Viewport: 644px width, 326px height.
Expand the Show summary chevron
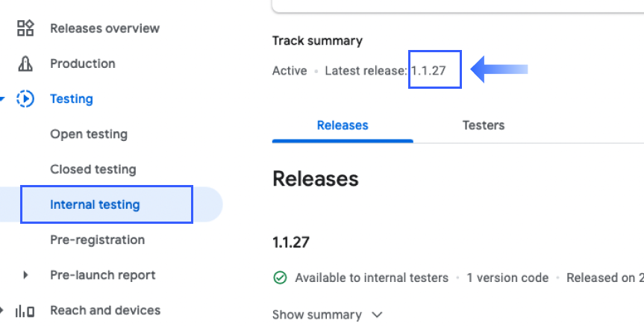[x=377, y=315]
